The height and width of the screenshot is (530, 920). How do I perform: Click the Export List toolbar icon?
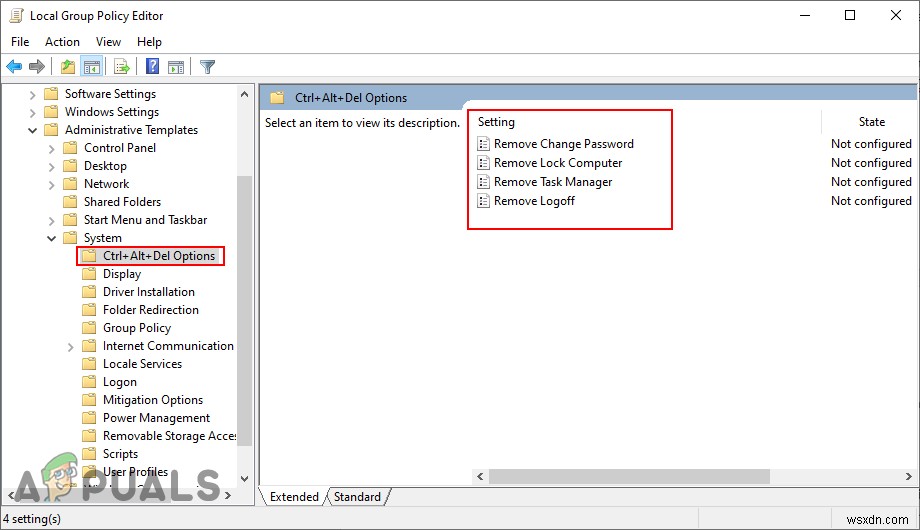coord(122,66)
